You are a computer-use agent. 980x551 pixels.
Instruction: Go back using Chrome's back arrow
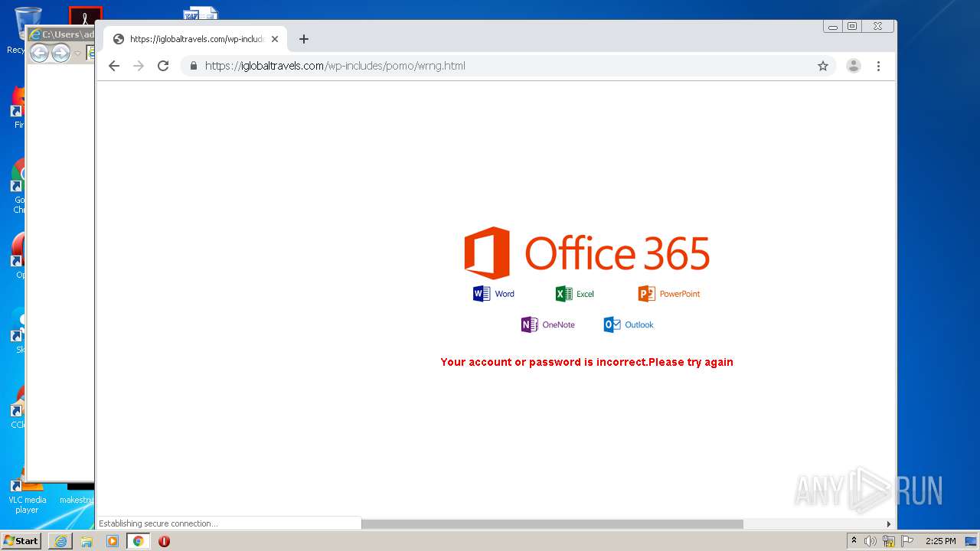[x=114, y=66]
